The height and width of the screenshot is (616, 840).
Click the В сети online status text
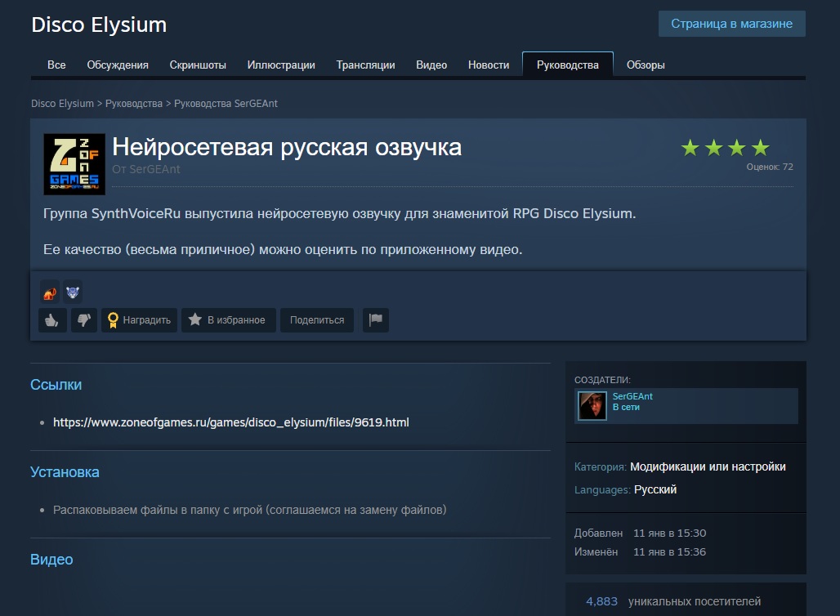[626, 407]
